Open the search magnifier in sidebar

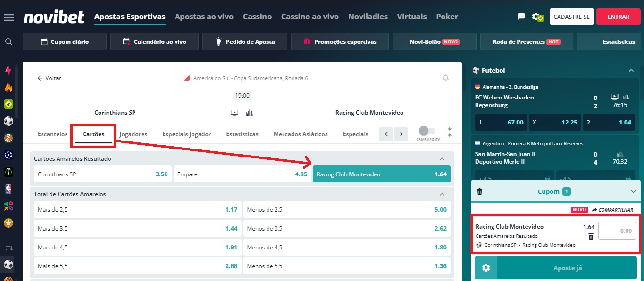coord(8,42)
